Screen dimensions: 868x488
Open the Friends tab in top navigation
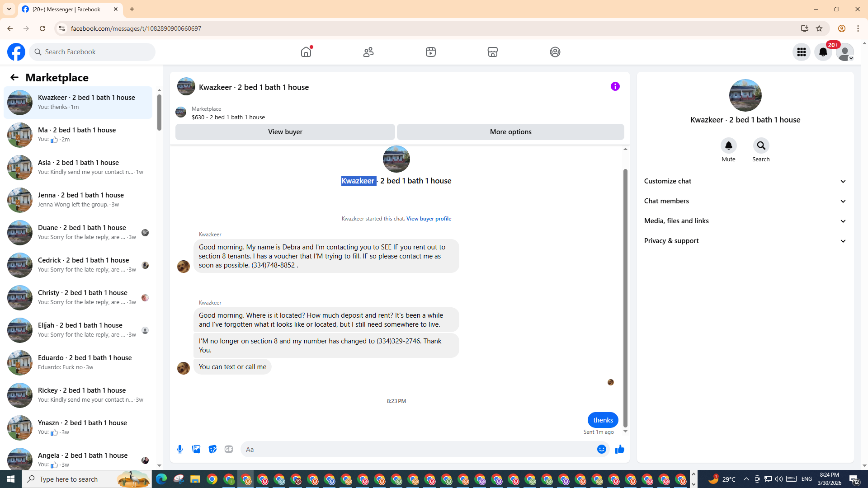(x=368, y=52)
